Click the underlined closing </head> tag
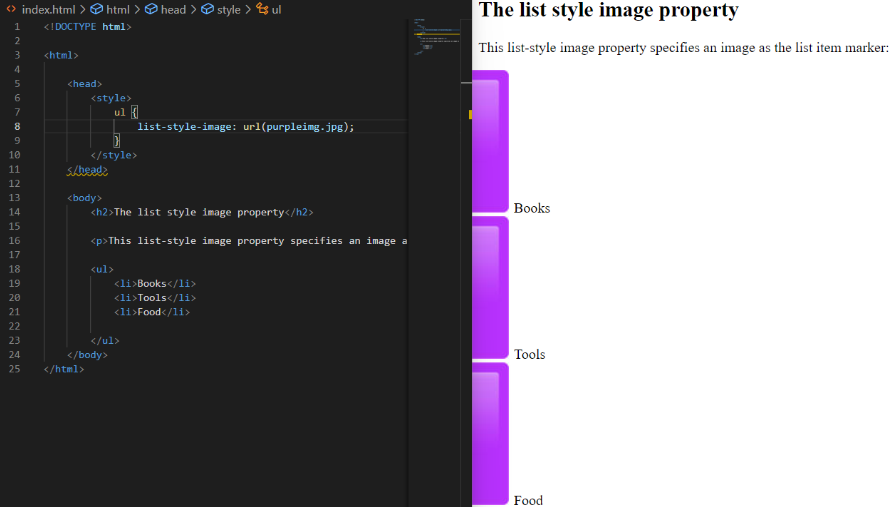Image resolution: width=893 pixels, height=507 pixels. pyautogui.click(x=87, y=169)
